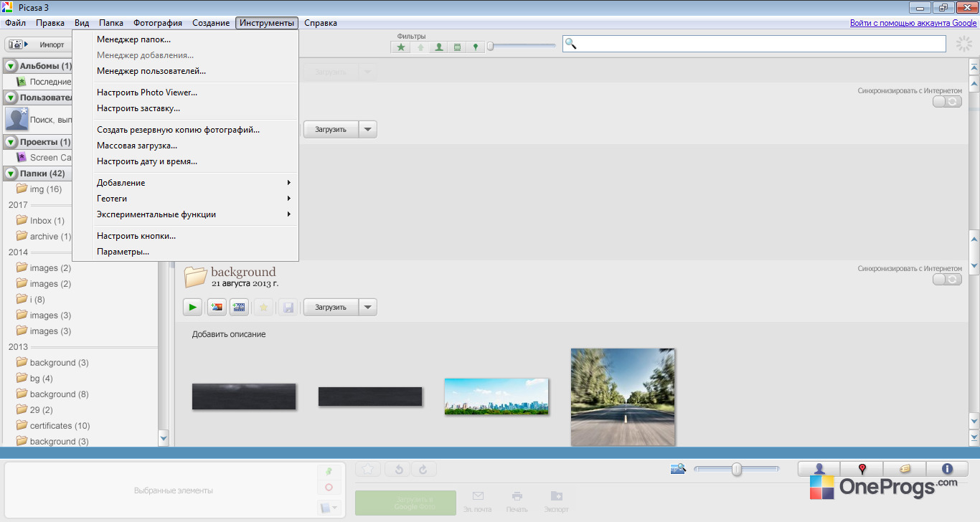Filter to show only videos

tap(457, 47)
